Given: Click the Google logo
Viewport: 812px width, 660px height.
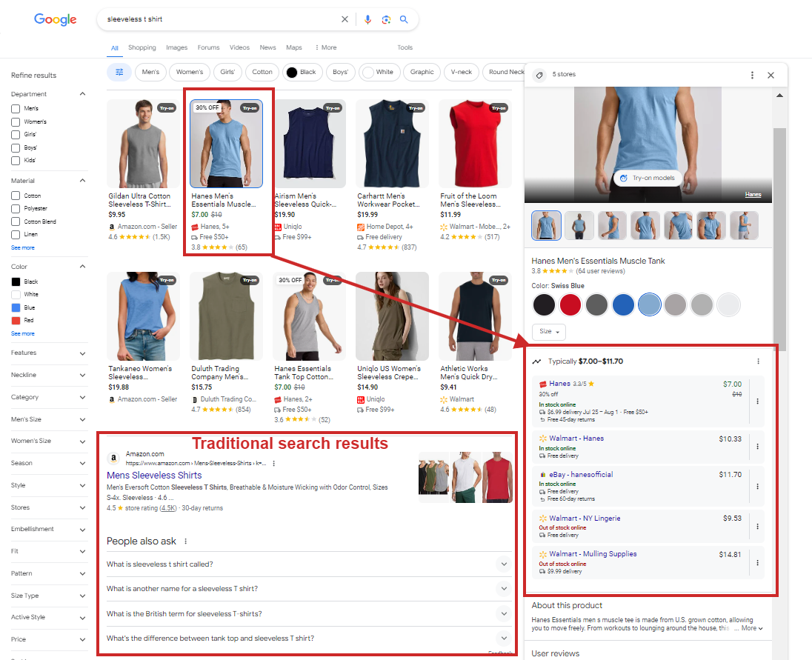Looking at the screenshot, I should [55, 19].
